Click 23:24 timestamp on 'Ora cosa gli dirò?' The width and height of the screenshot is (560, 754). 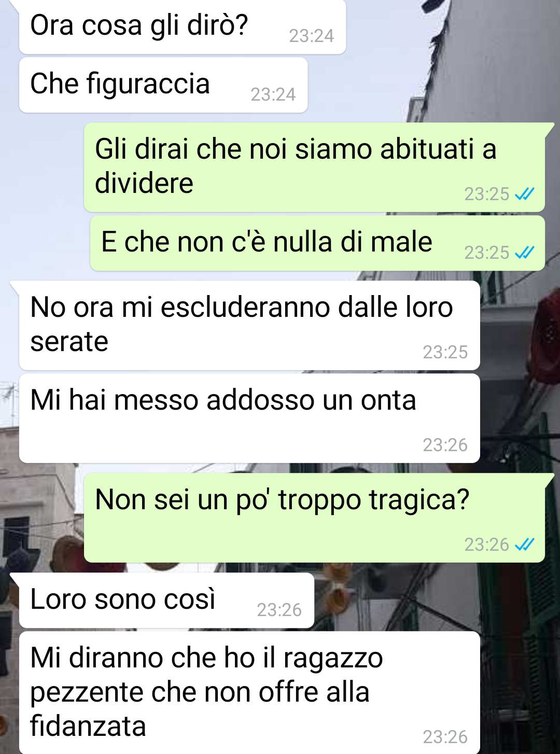311,36
